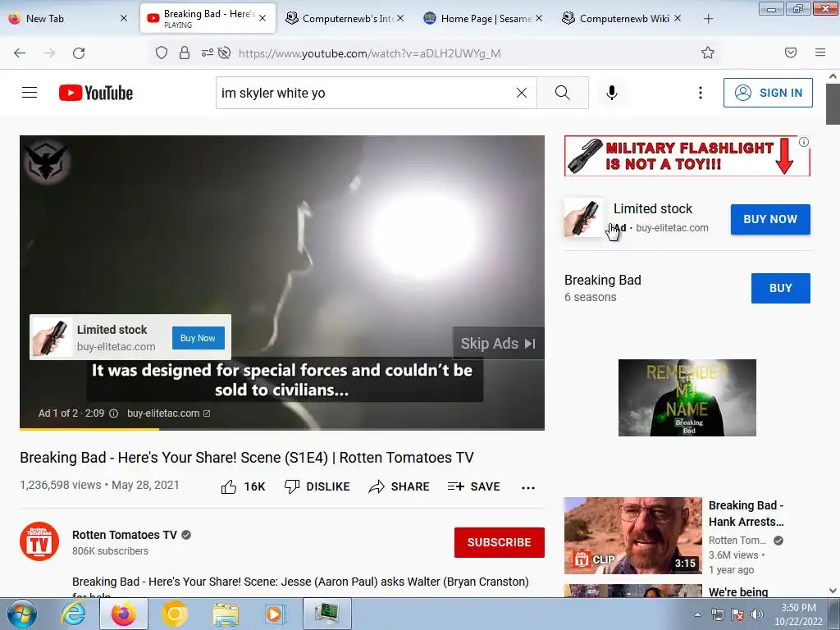Open Military Flashlight banner ad
Image resolution: width=840 pixels, height=630 pixels.
(687, 156)
